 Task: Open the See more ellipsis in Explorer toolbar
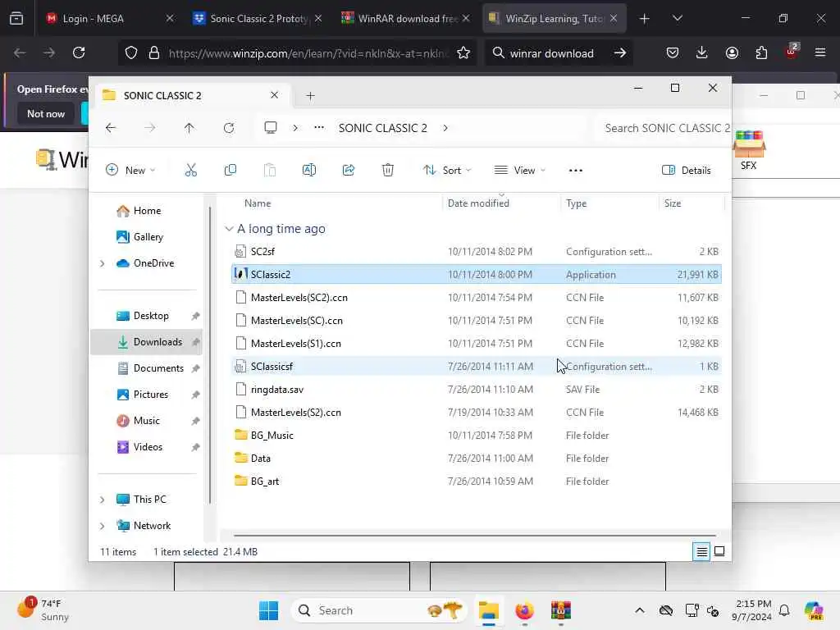[575, 171]
